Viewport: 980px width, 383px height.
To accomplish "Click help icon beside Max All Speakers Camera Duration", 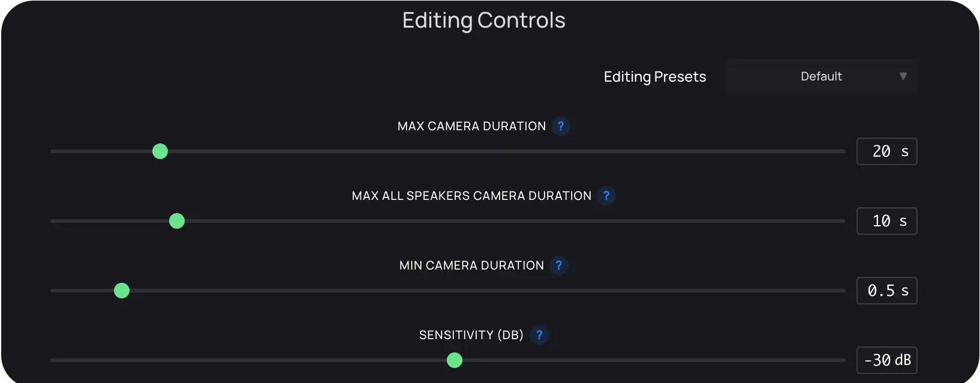I will click(606, 196).
